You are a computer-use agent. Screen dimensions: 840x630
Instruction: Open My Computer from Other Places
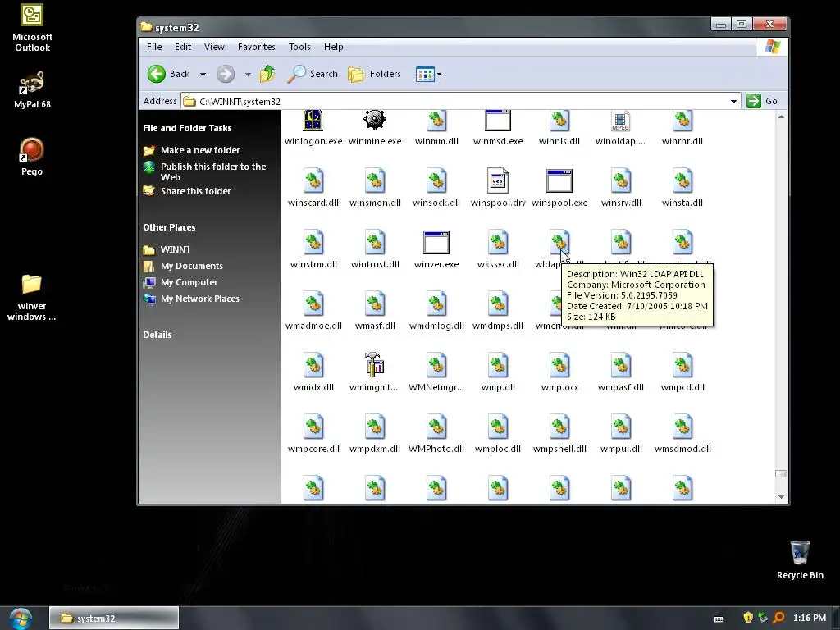tap(189, 282)
